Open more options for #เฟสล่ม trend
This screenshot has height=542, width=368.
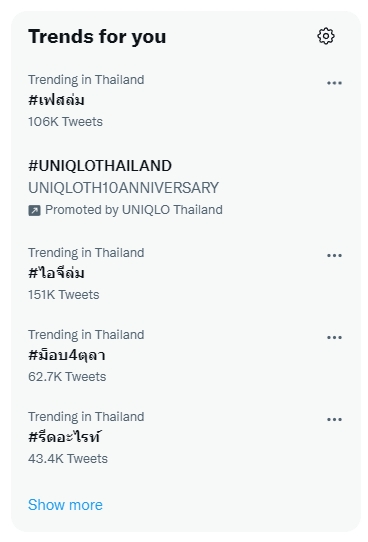(x=334, y=83)
